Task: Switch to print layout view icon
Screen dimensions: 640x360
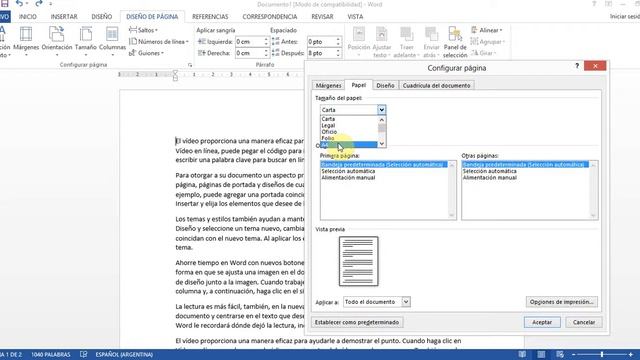Action: tap(541, 355)
